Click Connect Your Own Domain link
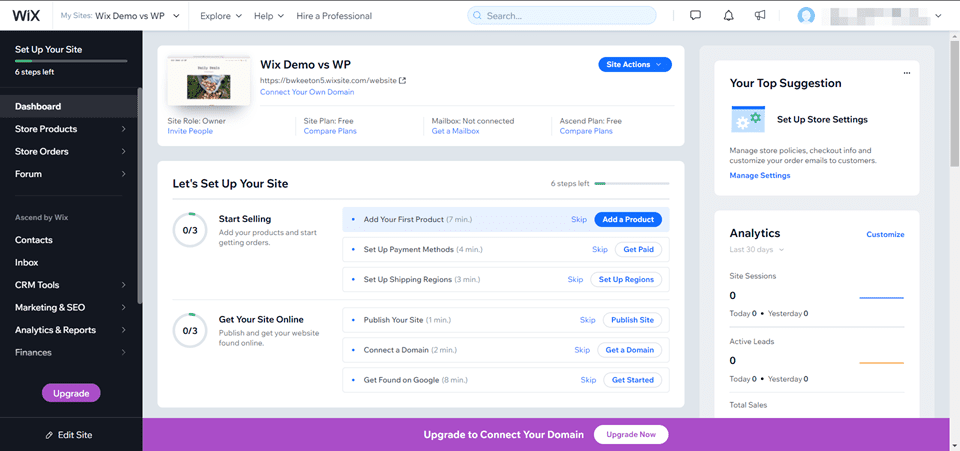960x451 pixels. [x=307, y=92]
